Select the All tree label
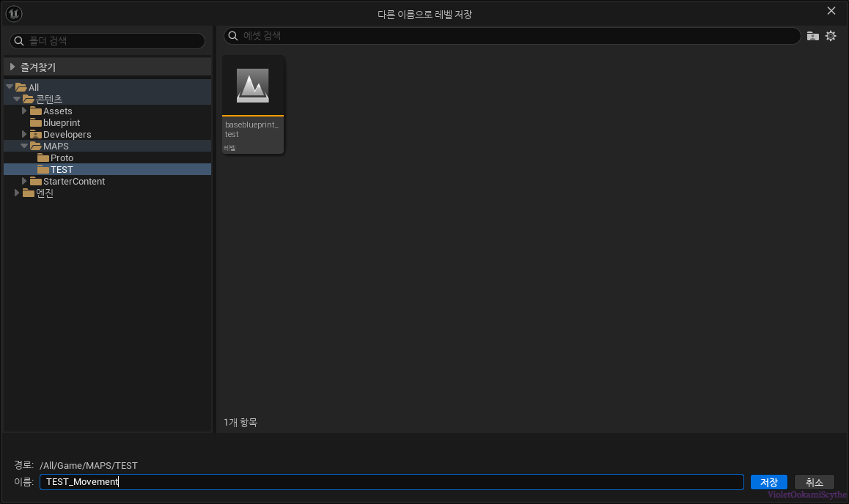Screen dimensions: 849x504 coord(34,87)
